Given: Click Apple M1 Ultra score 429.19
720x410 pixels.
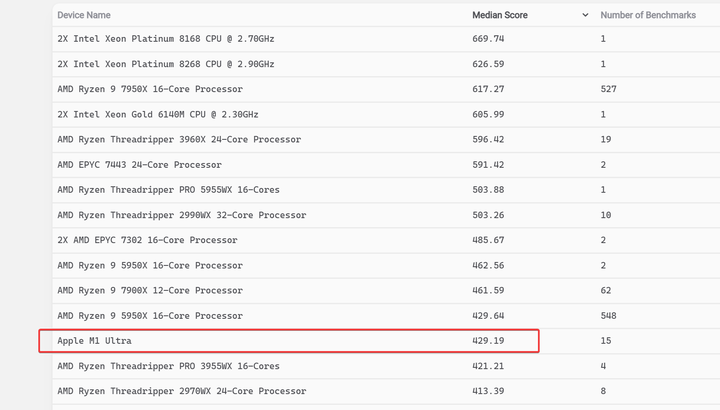Looking at the screenshot, I should pos(488,341).
